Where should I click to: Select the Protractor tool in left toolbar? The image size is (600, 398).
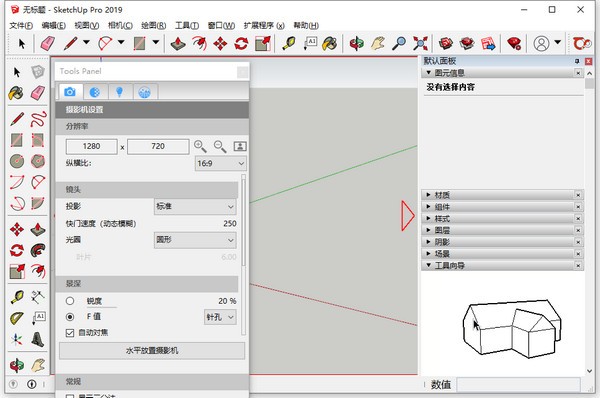pos(17,318)
